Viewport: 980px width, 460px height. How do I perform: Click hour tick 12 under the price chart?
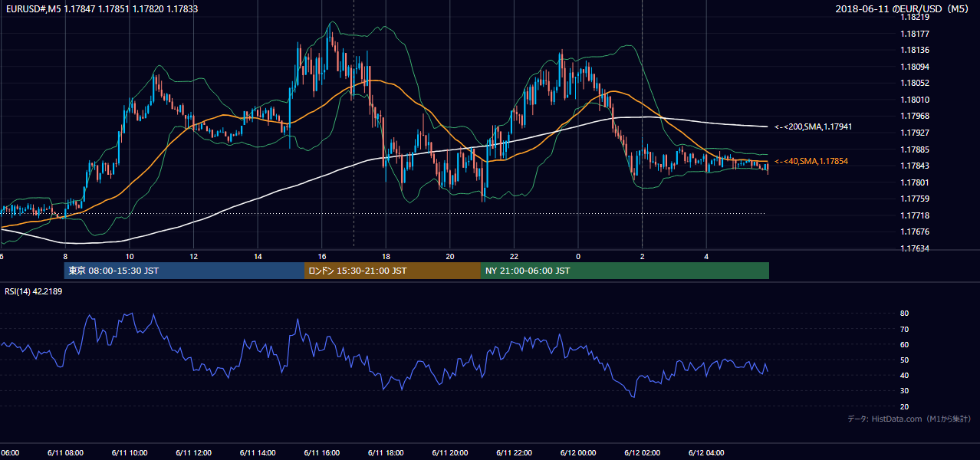coord(193,256)
